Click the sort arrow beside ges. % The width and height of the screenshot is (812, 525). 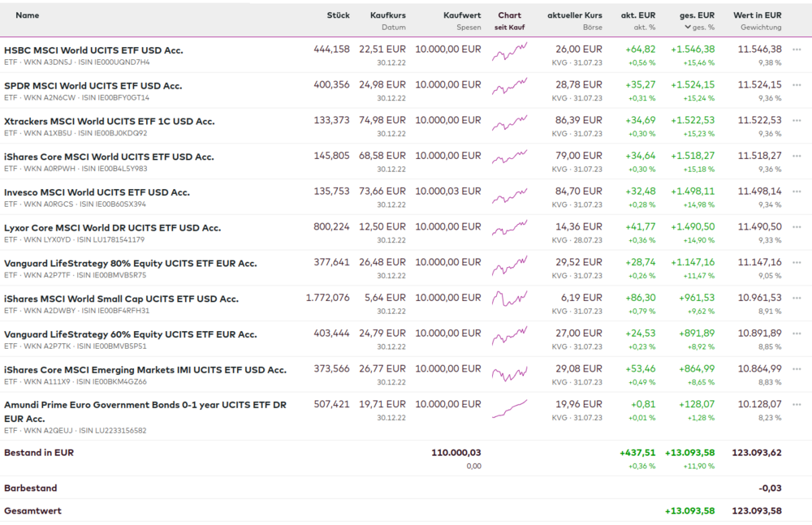coord(689,28)
